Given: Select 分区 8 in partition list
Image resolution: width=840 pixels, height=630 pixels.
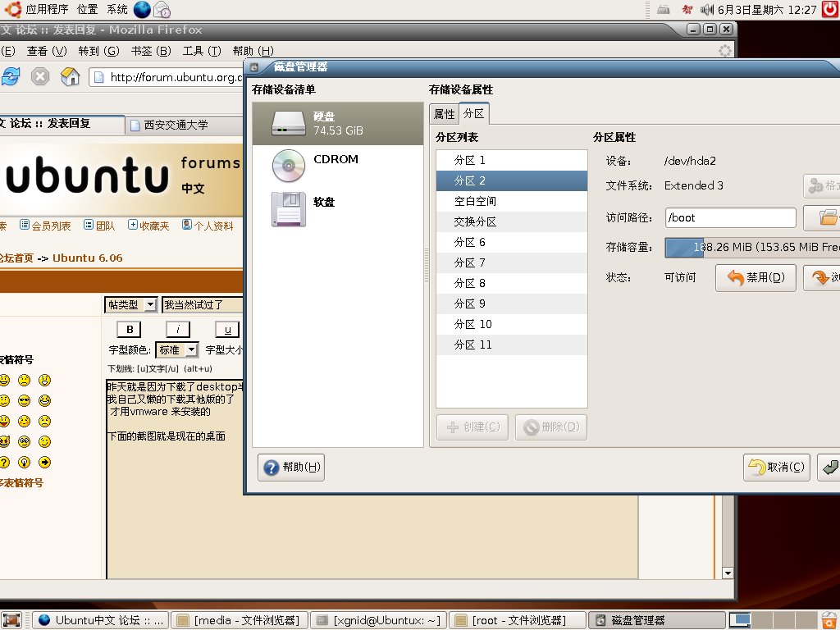Looking at the screenshot, I should [x=512, y=283].
